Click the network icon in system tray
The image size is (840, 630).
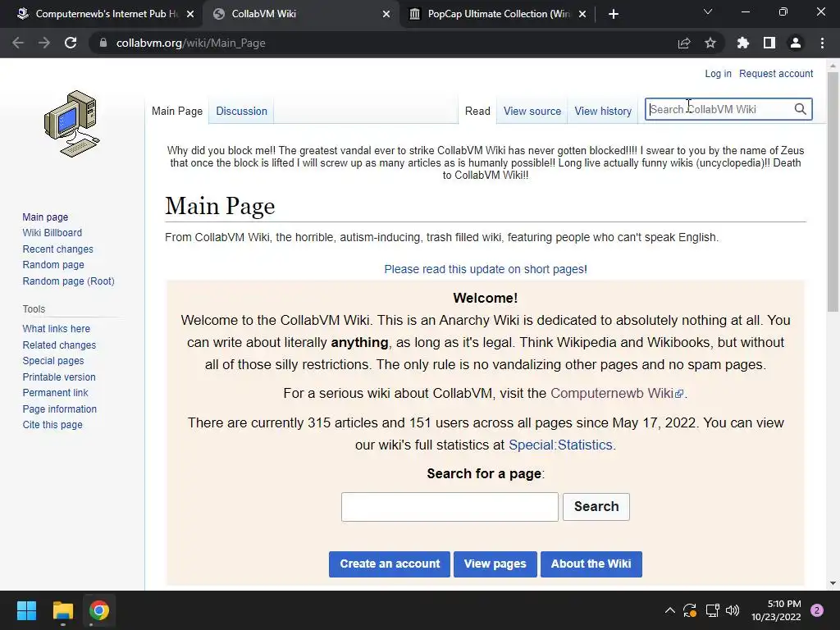(712, 610)
